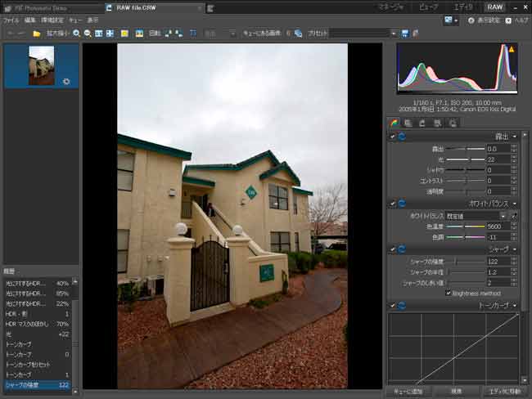Open the first color adjustment panel tab icon

[394, 123]
